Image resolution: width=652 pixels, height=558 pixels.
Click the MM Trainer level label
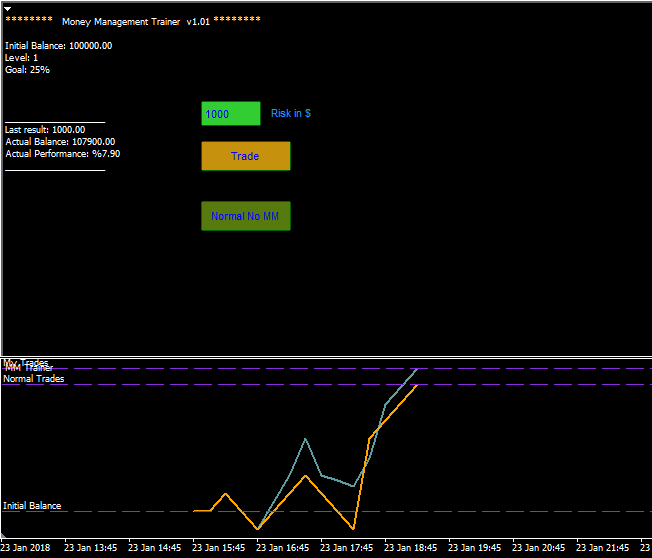click(29, 368)
